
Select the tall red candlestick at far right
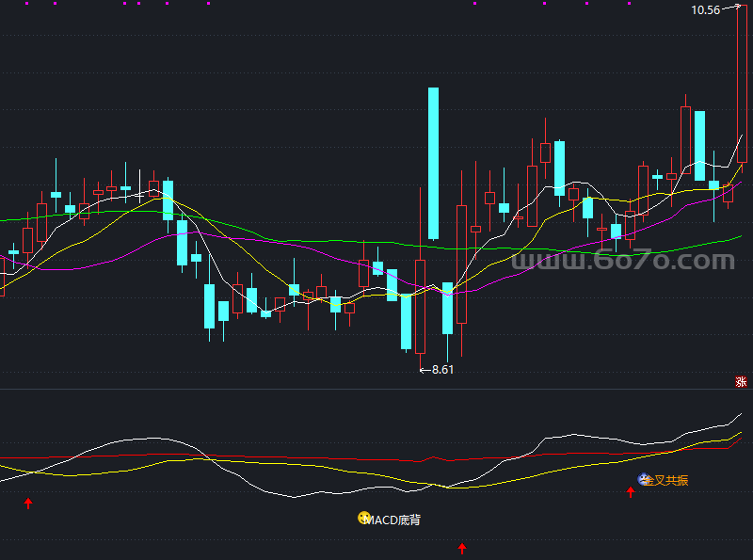tap(742, 85)
